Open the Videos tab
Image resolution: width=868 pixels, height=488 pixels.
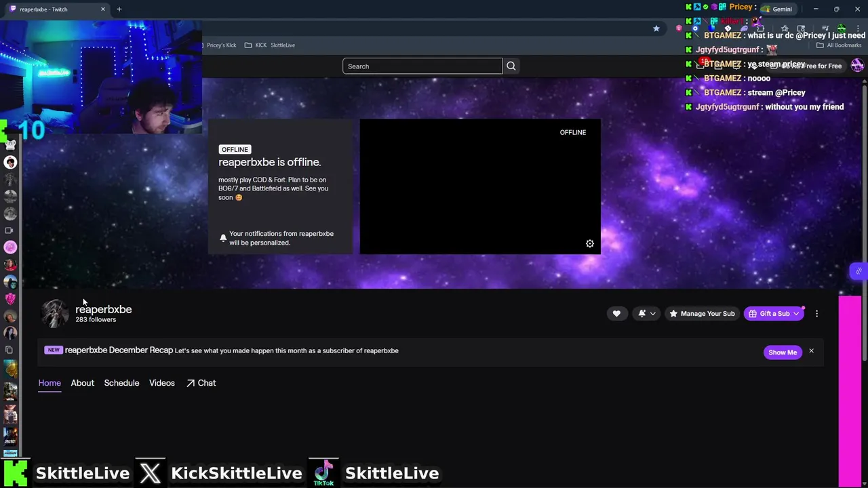pyautogui.click(x=162, y=383)
